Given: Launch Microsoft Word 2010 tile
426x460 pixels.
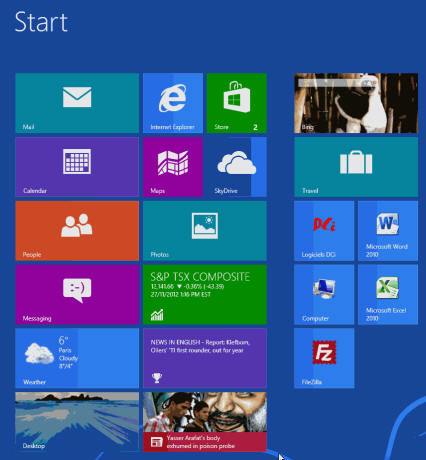Looking at the screenshot, I should (388, 231).
